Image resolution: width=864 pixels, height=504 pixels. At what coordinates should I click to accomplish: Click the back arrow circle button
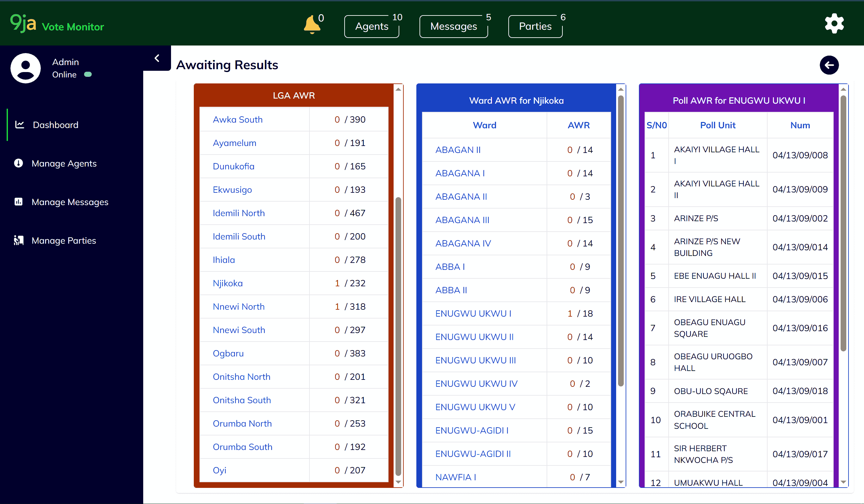[x=829, y=65]
